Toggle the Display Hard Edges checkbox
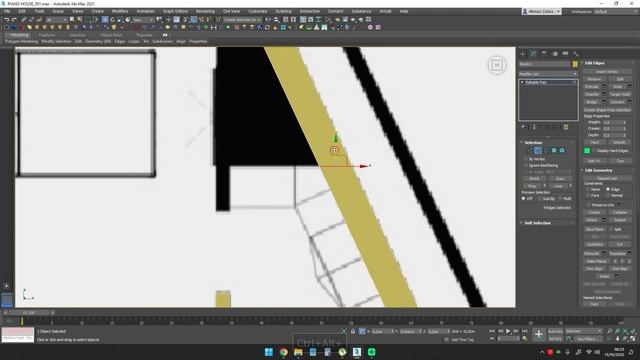 [x=594, y=151]
